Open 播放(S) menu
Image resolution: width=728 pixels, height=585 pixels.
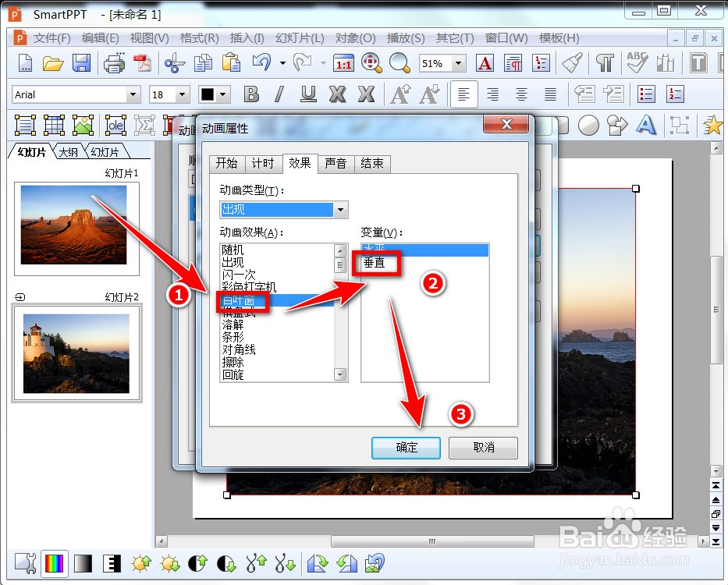coord(405,38)
